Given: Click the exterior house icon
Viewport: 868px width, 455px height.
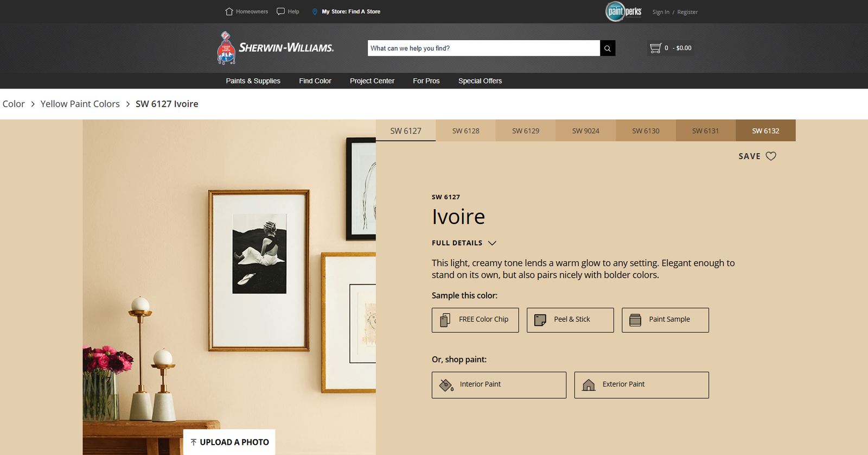Looking at the screenshot, I should [589, 385].
